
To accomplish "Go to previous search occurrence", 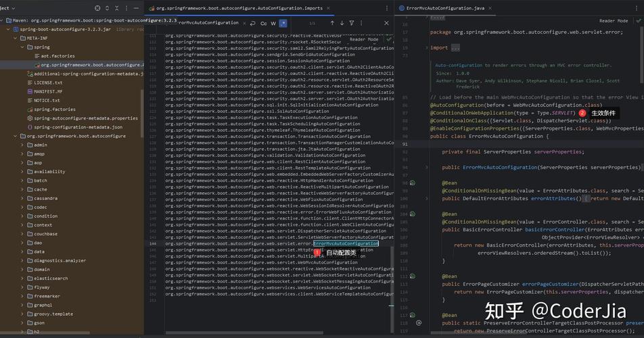I will point(332,24).
